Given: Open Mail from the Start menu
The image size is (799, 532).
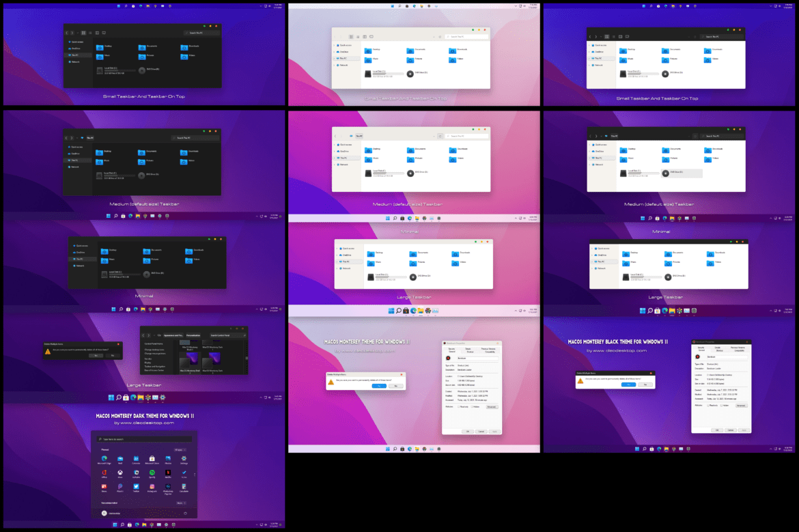Looking at the screenshot, I should click(x=120, y=459).
